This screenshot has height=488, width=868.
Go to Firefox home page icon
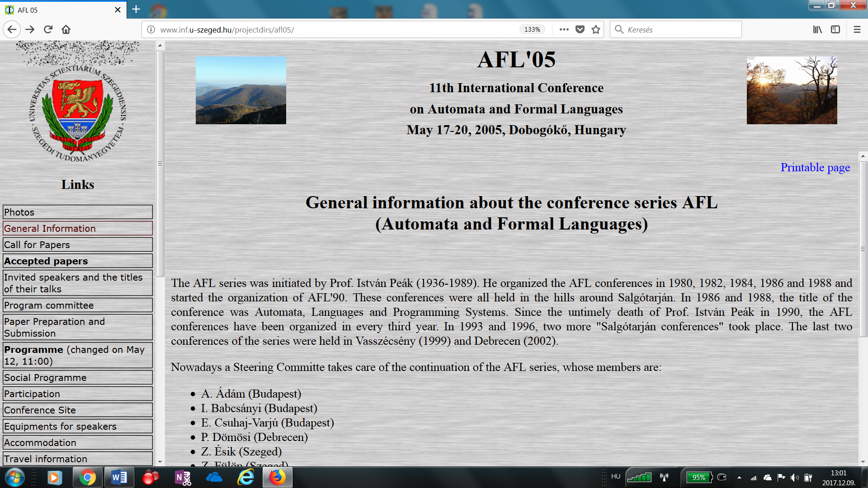click(66, 29)
